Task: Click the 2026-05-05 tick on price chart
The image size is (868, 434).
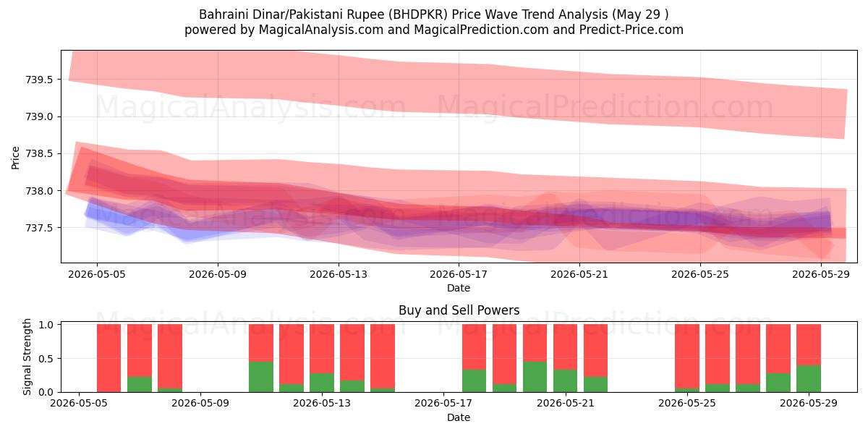Action: pyautogui.click(x=97, y=274)
